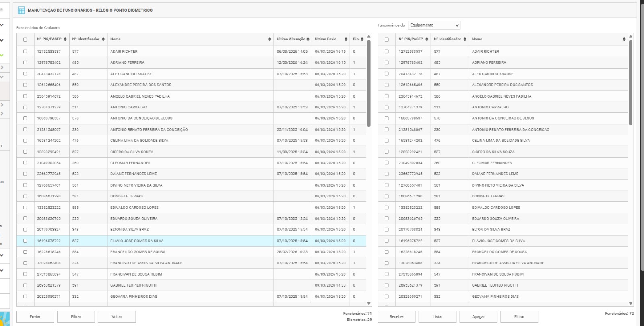Image resolution: width=644 pixels, height=326 pixels.
Task: Click sort arrows on the Último Envio column
Action: click(x=346, y=39)
